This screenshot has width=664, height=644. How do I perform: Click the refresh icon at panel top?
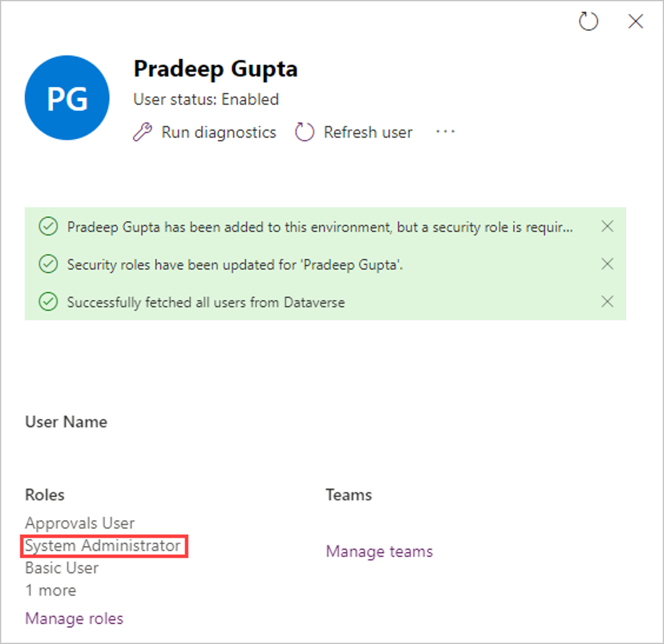click(588, 21)
